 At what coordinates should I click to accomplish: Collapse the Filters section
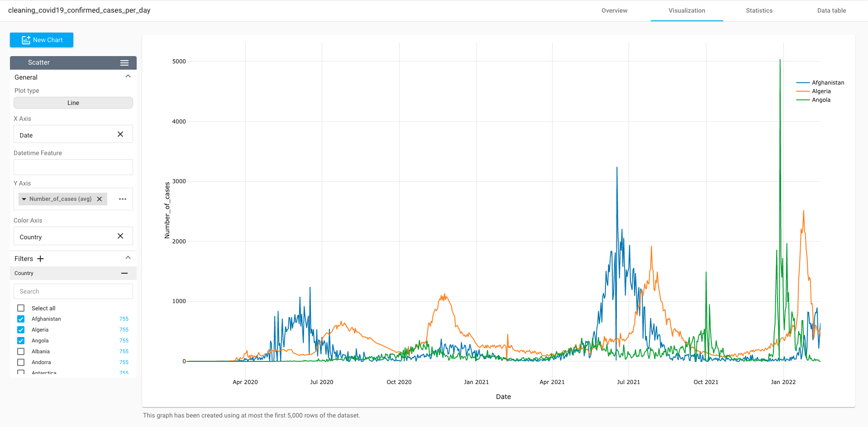point(128,258)
